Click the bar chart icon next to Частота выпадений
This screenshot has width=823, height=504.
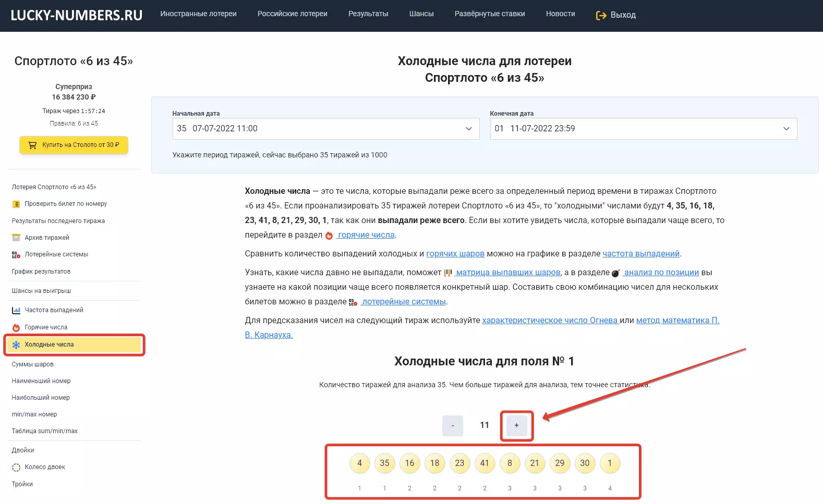click(16, 311)
